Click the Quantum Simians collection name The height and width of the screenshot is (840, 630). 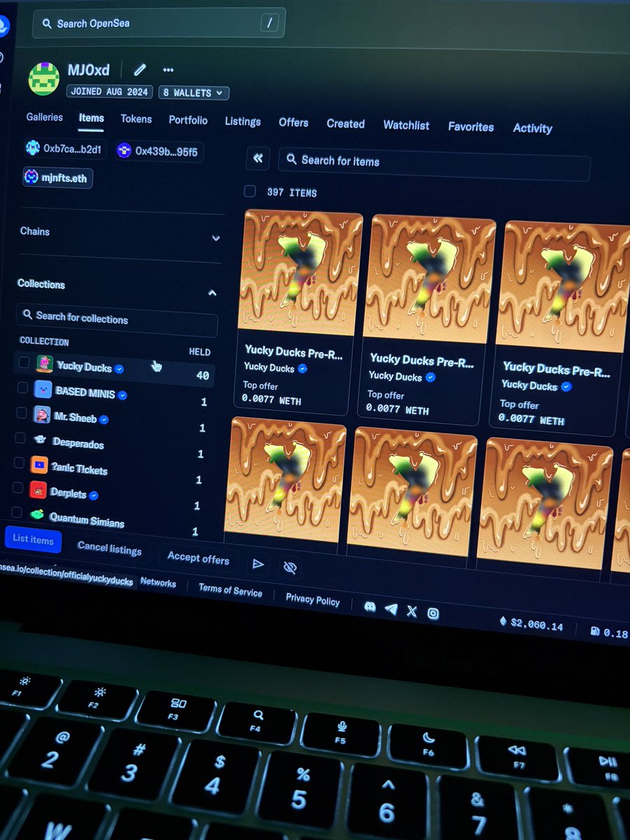click(87, 519)
